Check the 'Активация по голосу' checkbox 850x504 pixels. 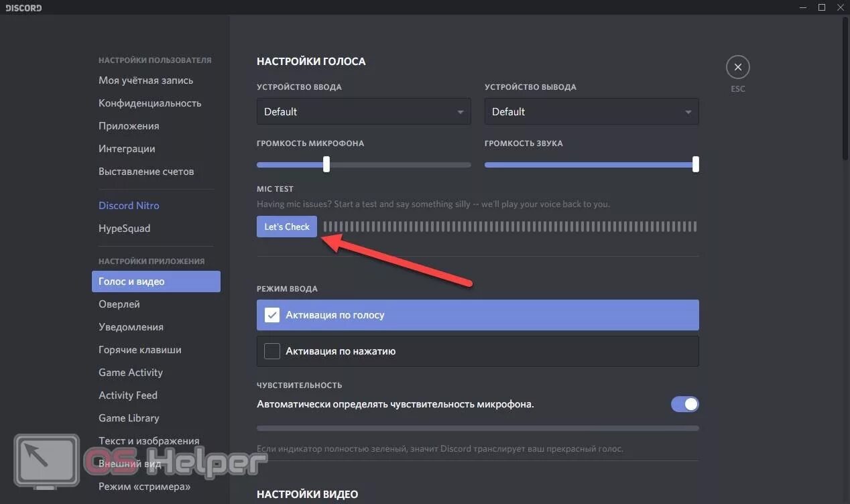pos(271,315)
